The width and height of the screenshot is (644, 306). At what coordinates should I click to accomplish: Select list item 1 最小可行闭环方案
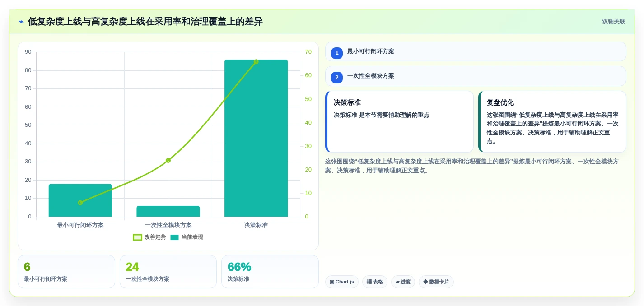476,51
